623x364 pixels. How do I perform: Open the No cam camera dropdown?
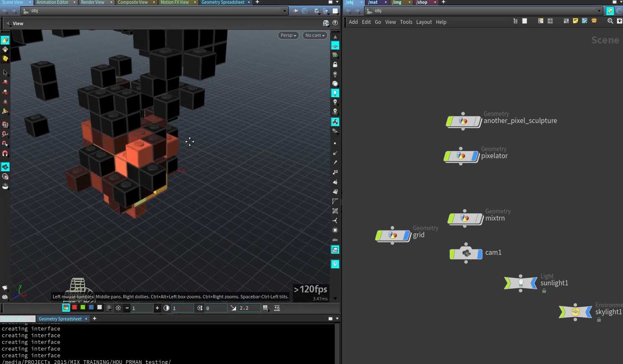[x=315, y=36]
